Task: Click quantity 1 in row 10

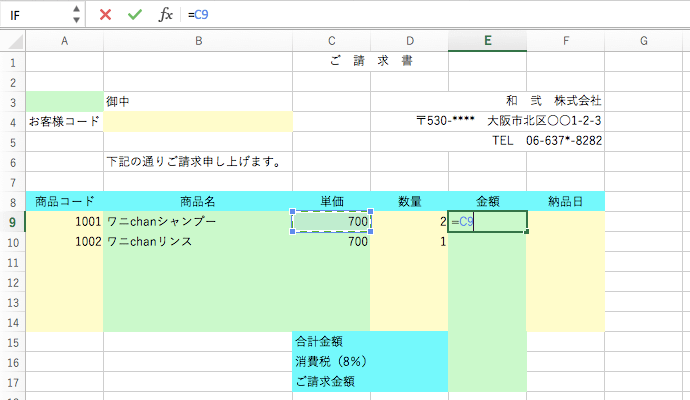Action: (x=410, y=242)
